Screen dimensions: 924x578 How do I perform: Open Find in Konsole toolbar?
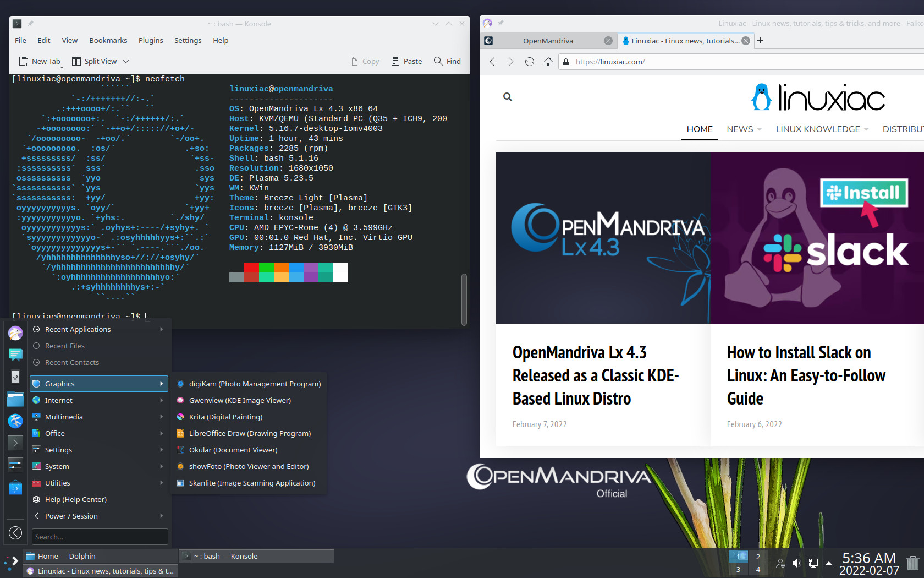[x=447, y=61]
